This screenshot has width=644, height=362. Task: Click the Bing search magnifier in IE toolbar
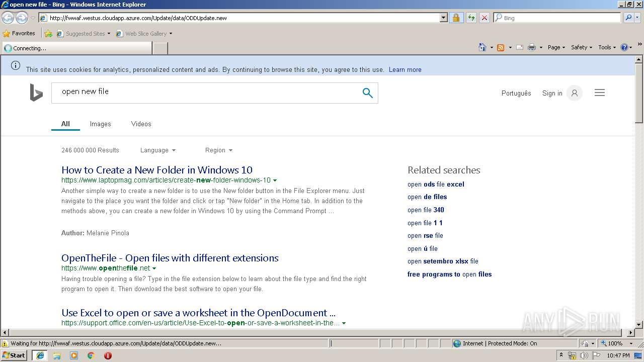[628, 18]
